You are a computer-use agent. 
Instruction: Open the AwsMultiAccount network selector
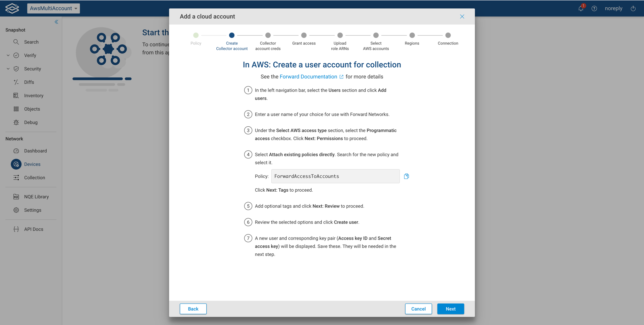click(53, 8)
